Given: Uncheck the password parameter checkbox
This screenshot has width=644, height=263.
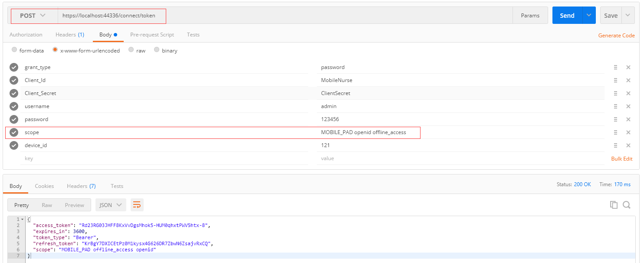Looking at the screenshot, I should click(x=13, y=119).
